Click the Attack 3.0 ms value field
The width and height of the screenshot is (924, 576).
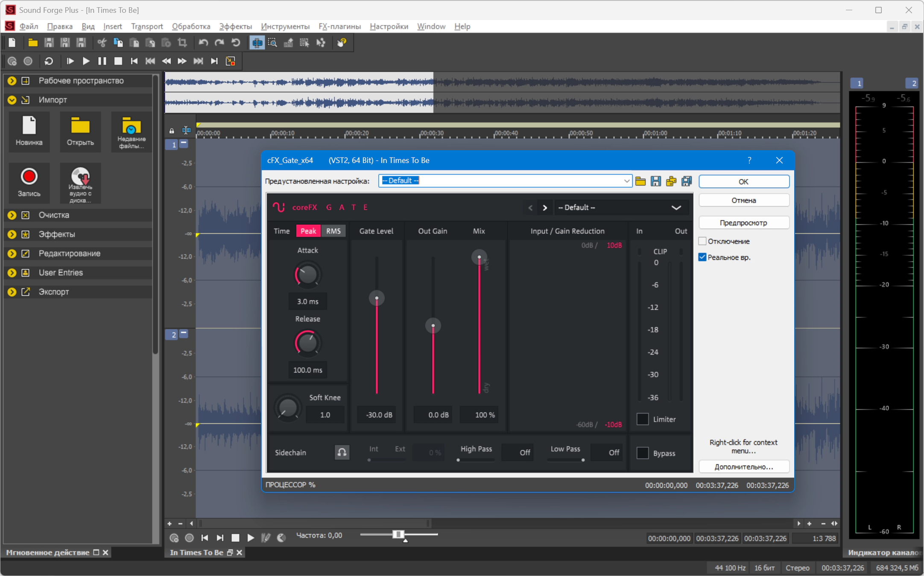coord(308,302)
